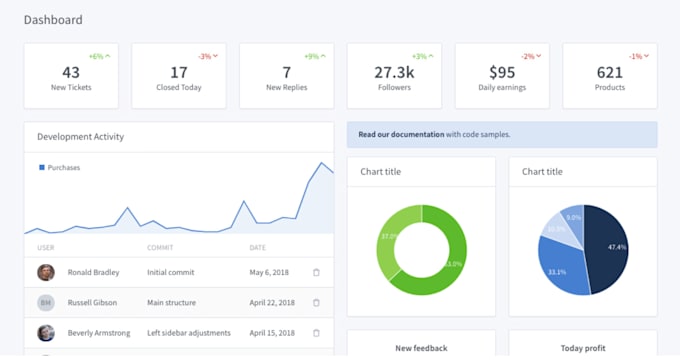The width and height of the screenshot is (680, 362).
Task: Click the USER column header
Action: point(46,248)
